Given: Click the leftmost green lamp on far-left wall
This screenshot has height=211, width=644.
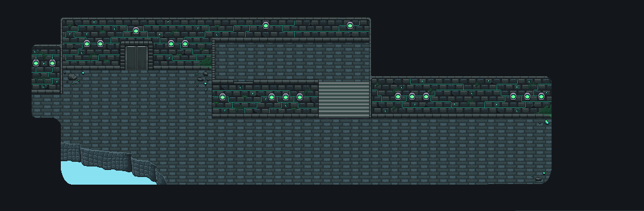Looking at the screenshot, I should 36,63.
